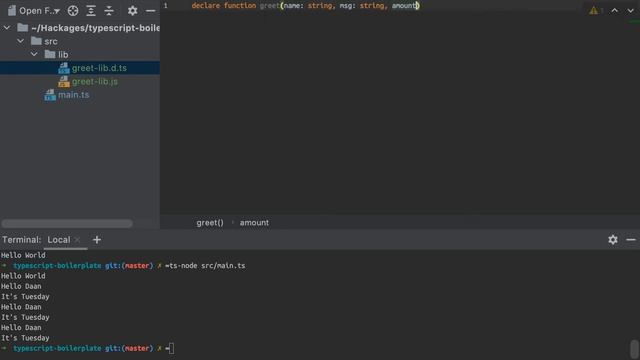Open main.ts file
Image resolution: width=640 pixels, height=360 pixels.
pyautogui.click(x=73, y=95)
